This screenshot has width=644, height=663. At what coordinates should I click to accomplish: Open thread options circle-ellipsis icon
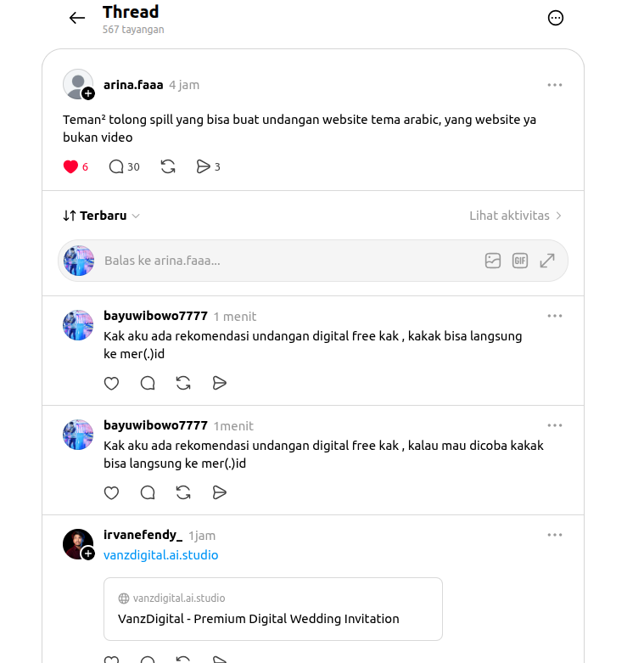555,18
